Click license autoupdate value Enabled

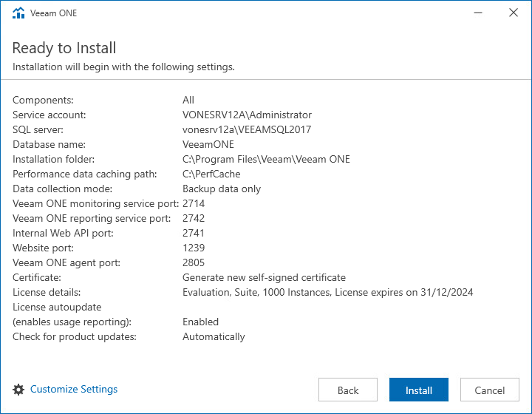click(x=200, y=322)
